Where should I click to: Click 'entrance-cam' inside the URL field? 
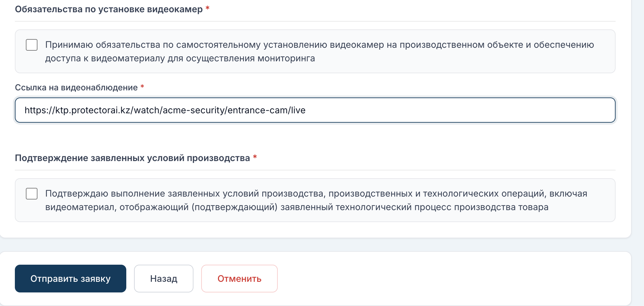tap(258, 110)
